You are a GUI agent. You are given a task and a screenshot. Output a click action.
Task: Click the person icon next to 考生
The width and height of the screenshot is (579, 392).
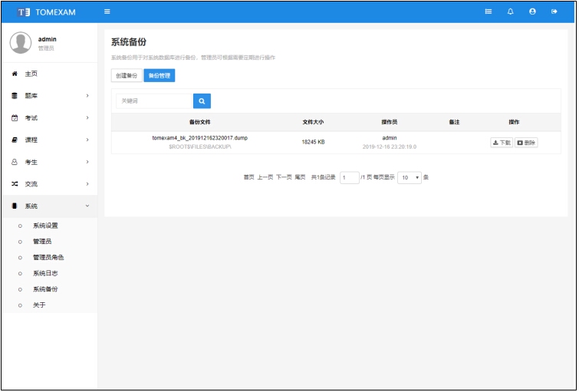point(15,162)
